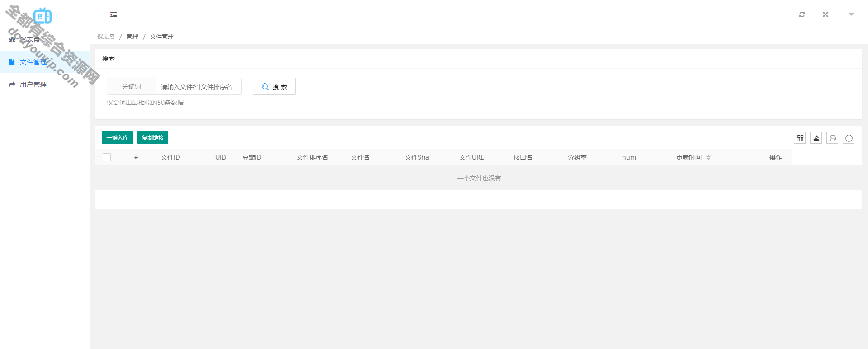Image resolution: width=868 pixels, height=349 pixels.
Task: Open 仪表盘 in the sidebar
Action: 45,39
